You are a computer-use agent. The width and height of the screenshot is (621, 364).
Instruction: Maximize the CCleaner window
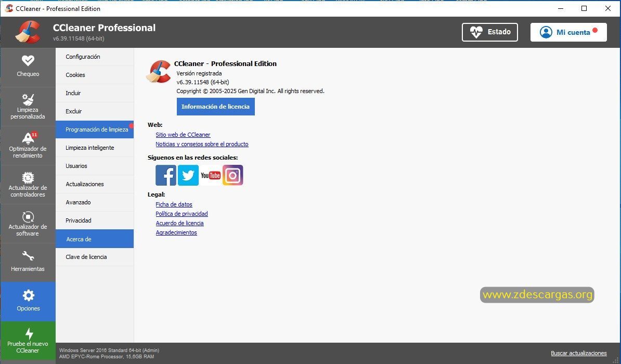pyautogui.click(x=584, y=8)
